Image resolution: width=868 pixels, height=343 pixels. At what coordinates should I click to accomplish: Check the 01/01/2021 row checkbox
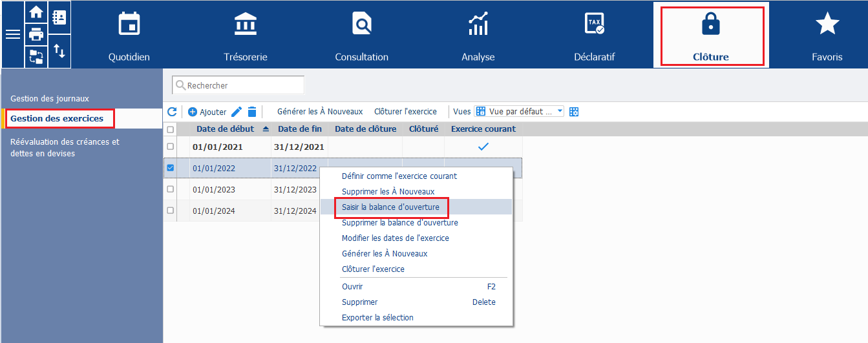coord(171,147)
